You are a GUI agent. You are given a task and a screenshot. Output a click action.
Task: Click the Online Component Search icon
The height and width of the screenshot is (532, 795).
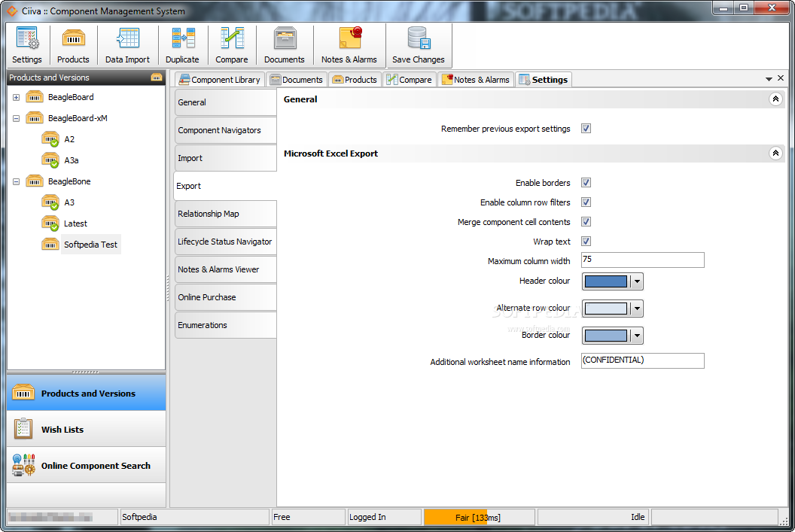click(24, 465)
